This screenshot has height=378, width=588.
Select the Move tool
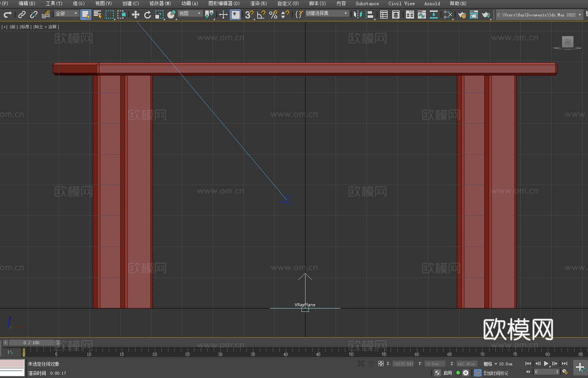tap(136, 14)
